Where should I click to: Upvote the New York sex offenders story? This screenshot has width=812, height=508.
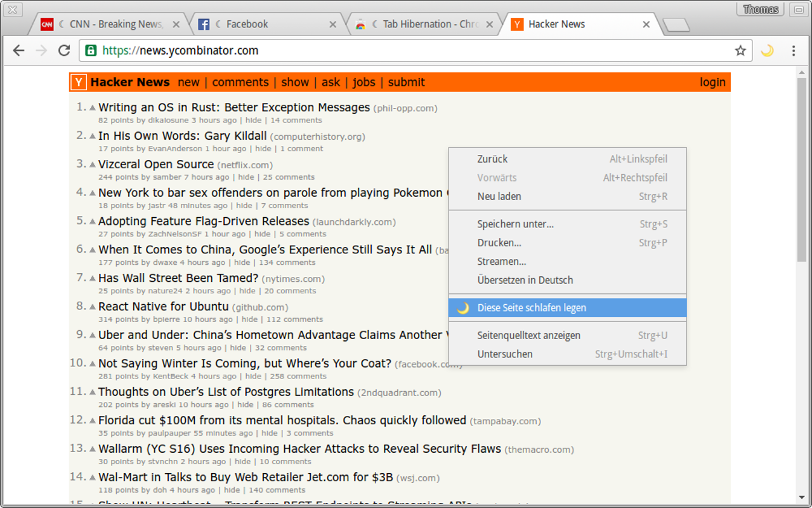(x=93, y=194)
